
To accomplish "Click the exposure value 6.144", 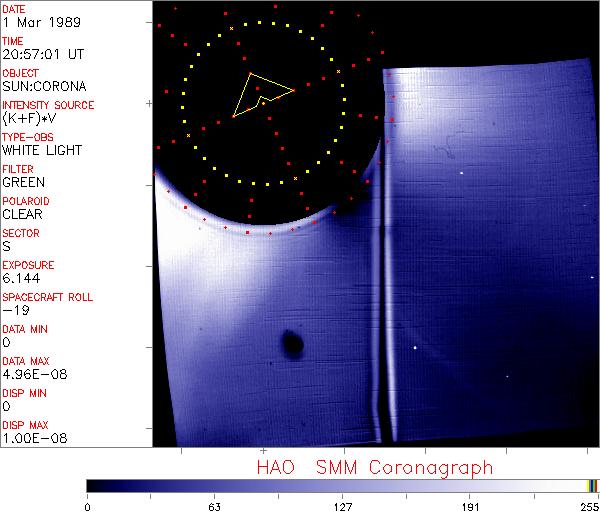I will coord(20,278).
